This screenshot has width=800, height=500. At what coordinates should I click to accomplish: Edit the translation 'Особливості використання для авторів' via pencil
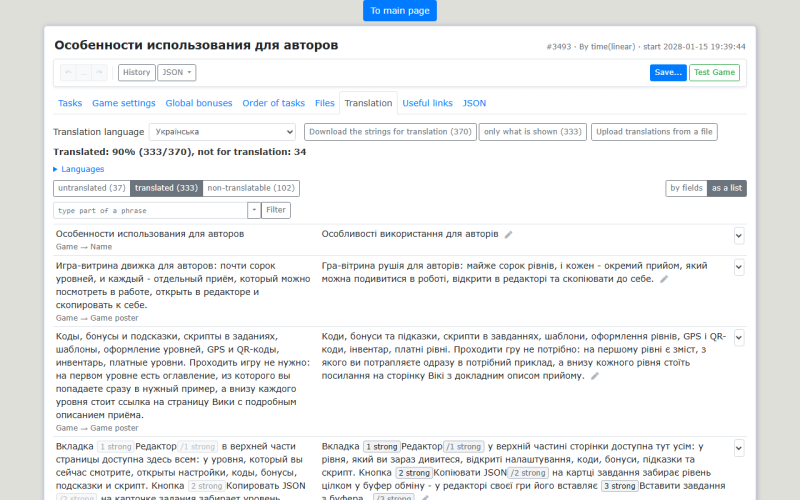tap(508, 235)
